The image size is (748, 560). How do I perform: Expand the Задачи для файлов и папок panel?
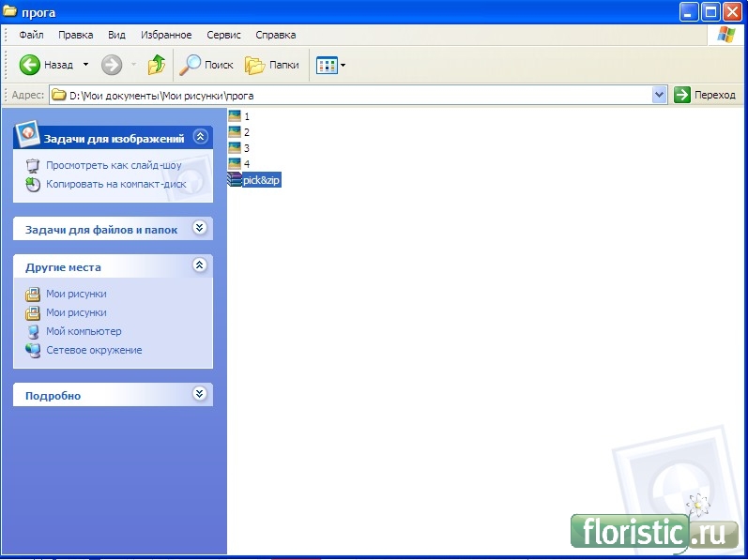(199, 228)
